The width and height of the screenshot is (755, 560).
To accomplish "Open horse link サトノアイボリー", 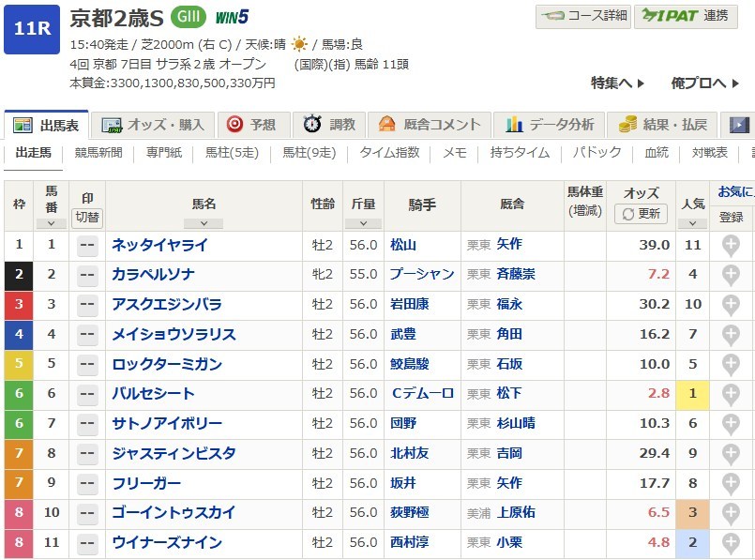I will (167, 425).
